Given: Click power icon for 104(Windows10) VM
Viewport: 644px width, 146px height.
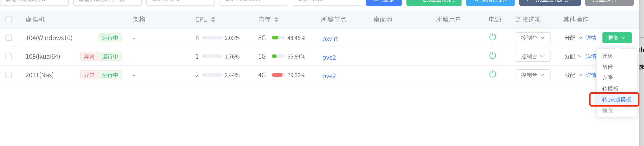Looking at the screenshot, I should pyautogui.click(x=492, y=37).
